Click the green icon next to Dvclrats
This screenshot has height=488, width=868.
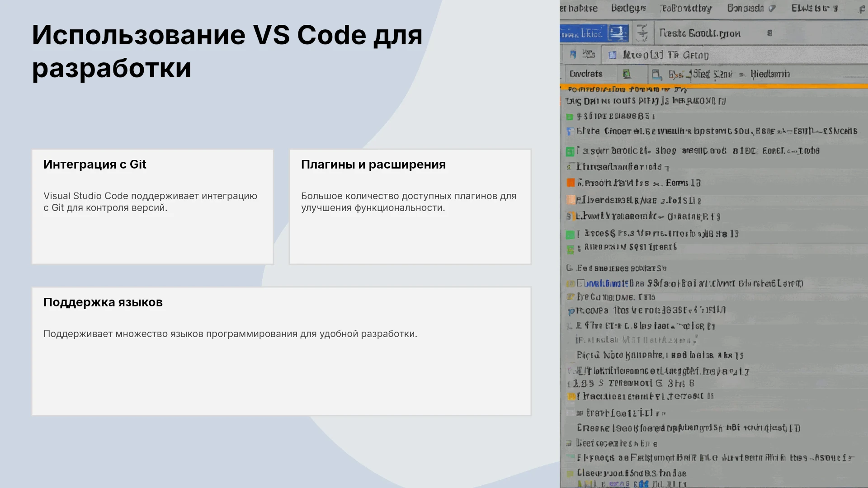pyautogui.click(x=627, y=74)
